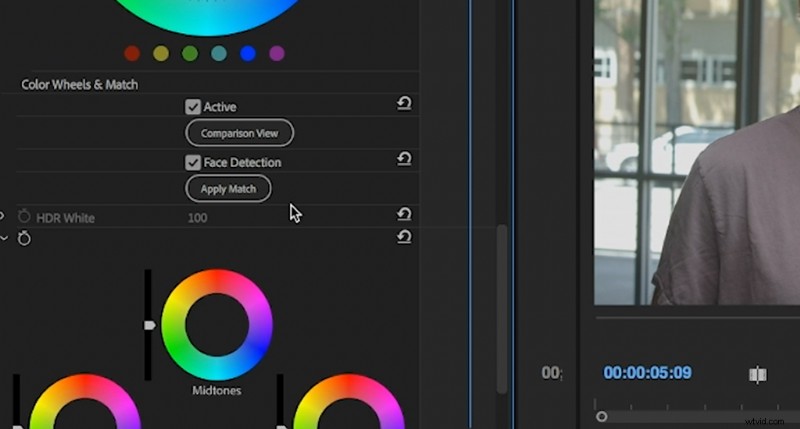Image resolution: width=800 pixels, height=429 pixels.
Task: Toggle the Face Detection checkbox
Action: click(x=192, y=162)
